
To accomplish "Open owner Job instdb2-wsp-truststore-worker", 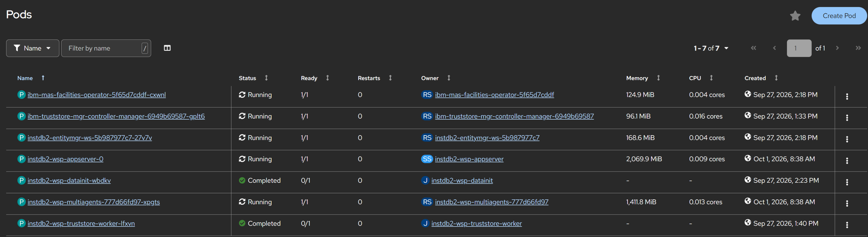I will (x=477, y=223).
